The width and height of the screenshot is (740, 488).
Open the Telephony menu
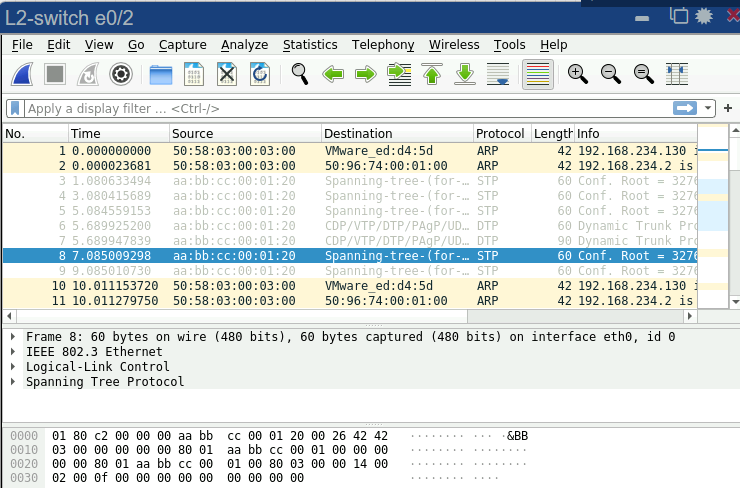[383, 45]
